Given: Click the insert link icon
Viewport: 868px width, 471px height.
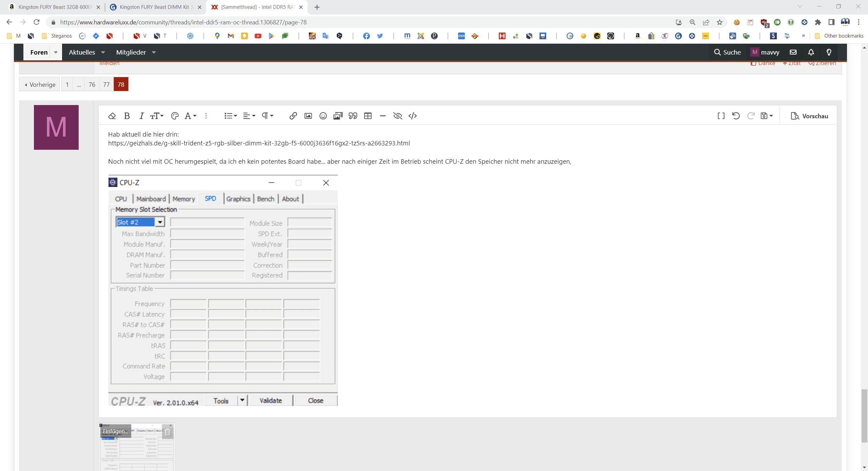Looking at the screenshot, I should (293, 116).
